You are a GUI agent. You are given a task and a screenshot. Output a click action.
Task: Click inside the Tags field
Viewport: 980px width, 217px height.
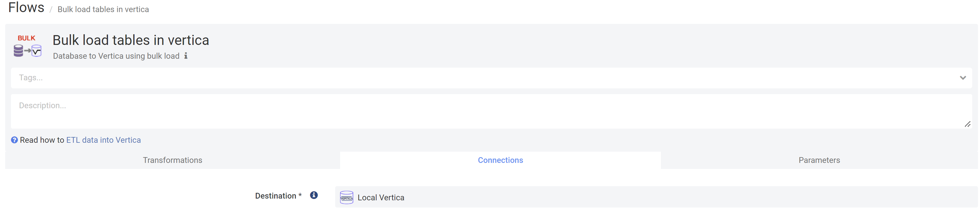[491, 78]
